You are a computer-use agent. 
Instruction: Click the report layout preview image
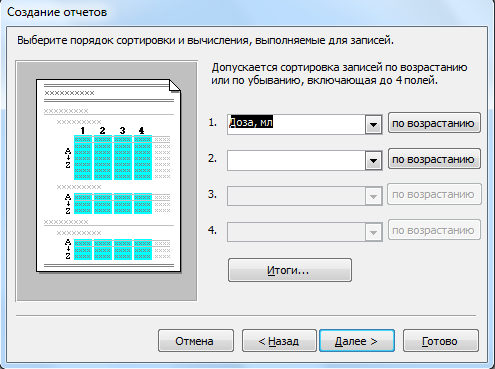click(x=107, y=181)
